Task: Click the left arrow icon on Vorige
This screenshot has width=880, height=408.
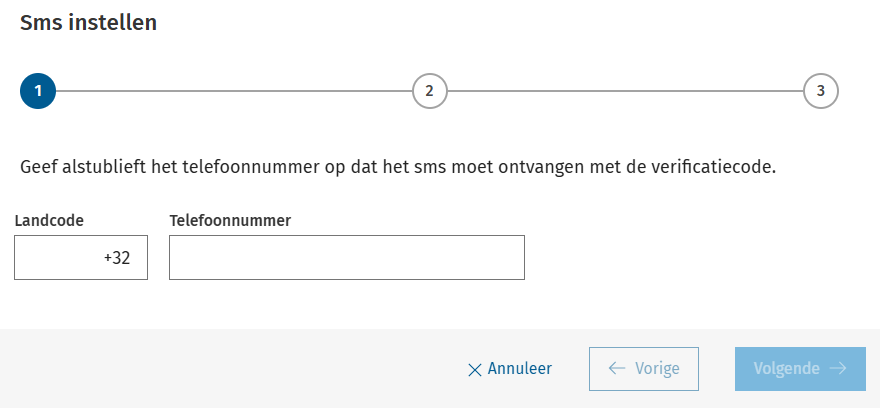Action: click(615, 369)
